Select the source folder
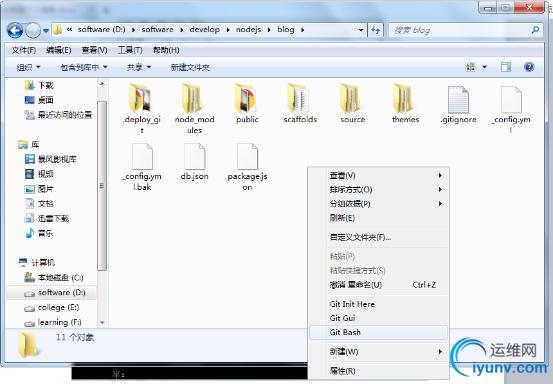This screenshot has width=553, height=384. 353,104
